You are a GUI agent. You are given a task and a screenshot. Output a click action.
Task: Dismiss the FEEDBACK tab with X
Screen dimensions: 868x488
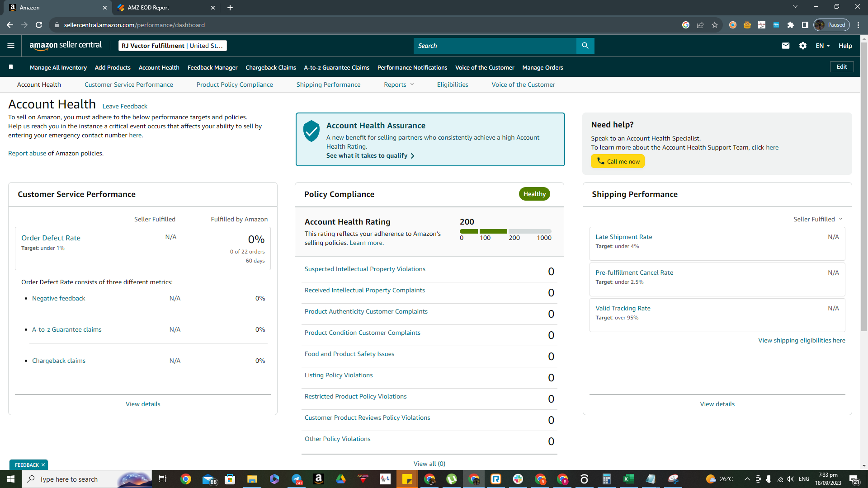pyautogui.click(x=43, y=465)
